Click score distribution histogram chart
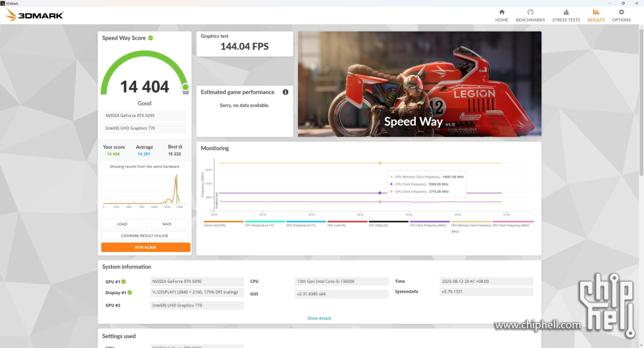 [x=144, y=190]
